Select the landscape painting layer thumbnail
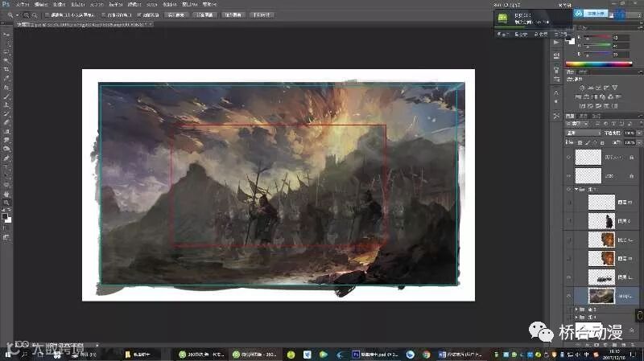 601,296
